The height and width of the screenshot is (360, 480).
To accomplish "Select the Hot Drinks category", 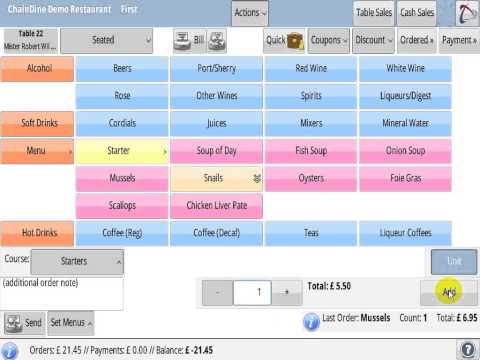I will point(37,233).
